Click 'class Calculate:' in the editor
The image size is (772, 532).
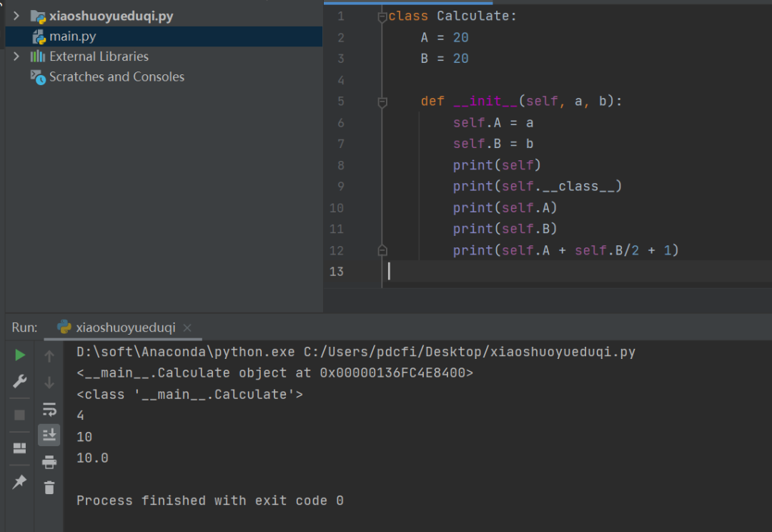click(x=452, y=16)
